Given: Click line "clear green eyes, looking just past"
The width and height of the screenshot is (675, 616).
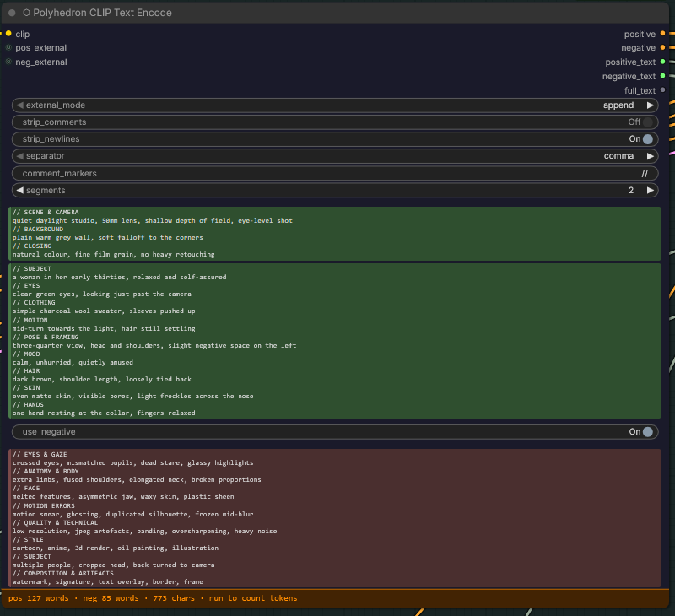Looking at the screenshot, I should click(101, 294).
